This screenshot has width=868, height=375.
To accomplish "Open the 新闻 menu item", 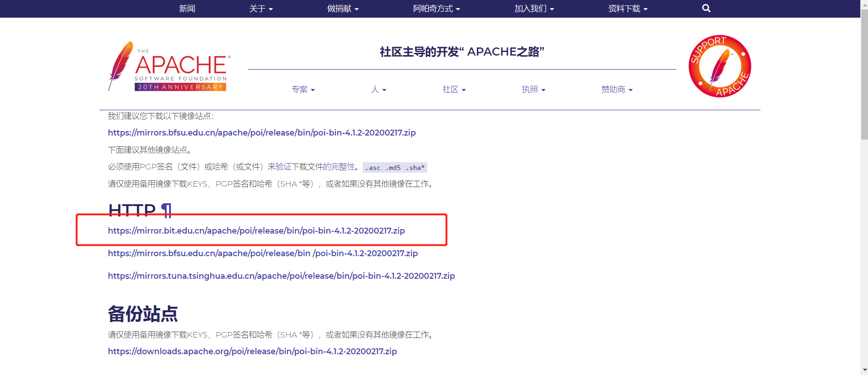I will (187, 9).
